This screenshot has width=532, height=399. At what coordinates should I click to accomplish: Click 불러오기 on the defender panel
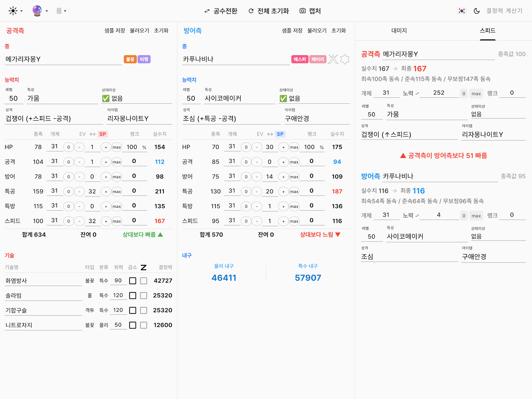click(317, 31)
